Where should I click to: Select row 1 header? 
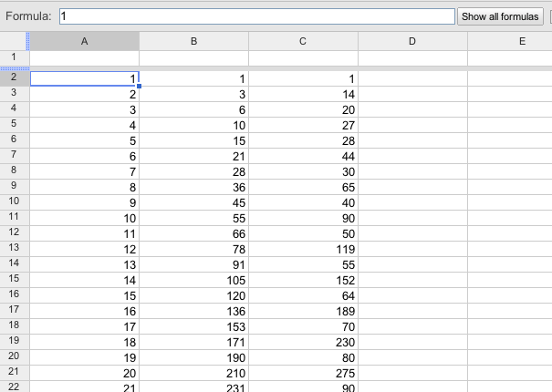[x=14, y=57]
